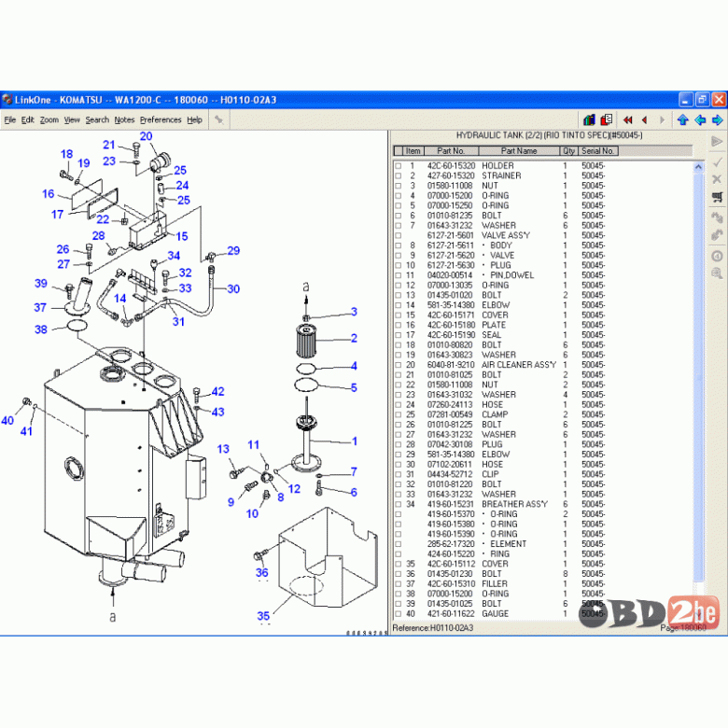Click the blue back arrow icon

coord(700,120)
